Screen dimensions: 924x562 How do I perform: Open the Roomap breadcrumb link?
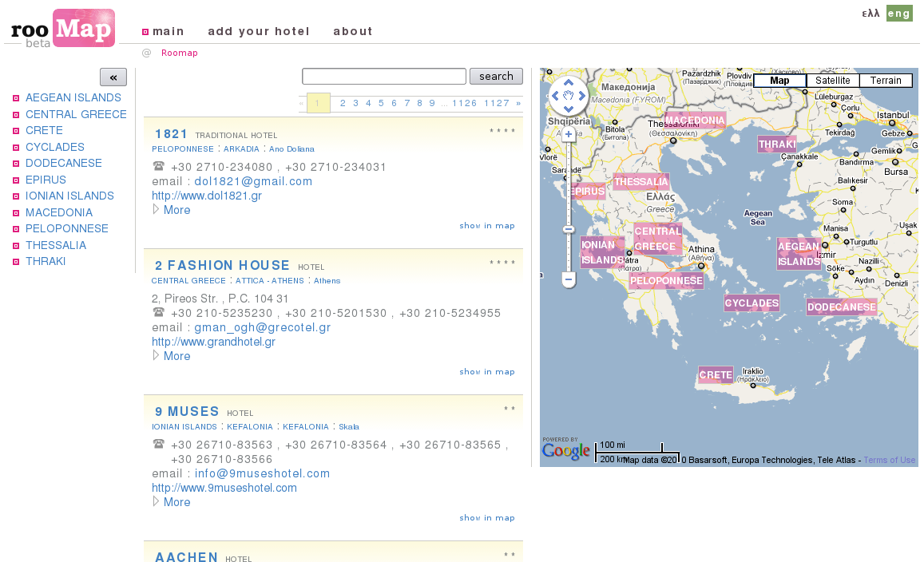[180, 53]
